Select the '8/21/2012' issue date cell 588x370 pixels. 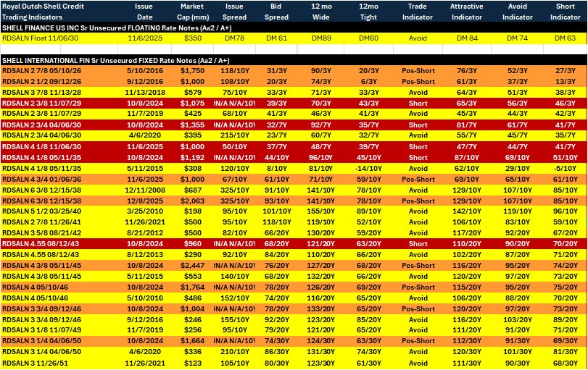145,233
